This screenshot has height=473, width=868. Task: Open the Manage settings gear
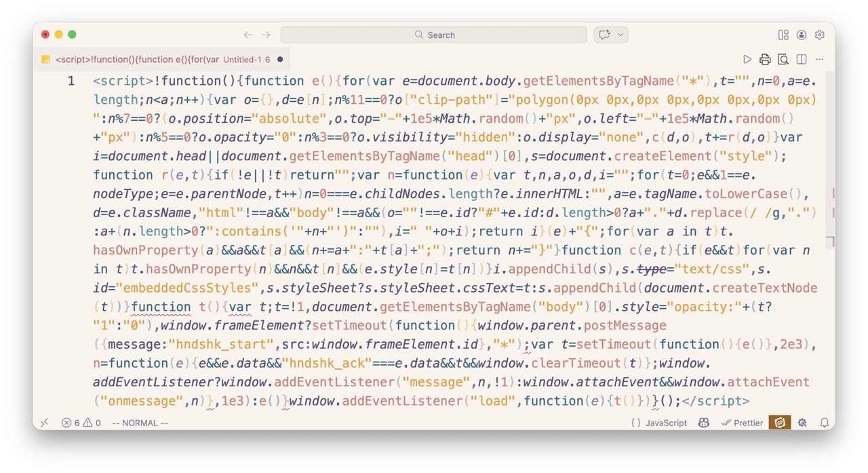819,35
